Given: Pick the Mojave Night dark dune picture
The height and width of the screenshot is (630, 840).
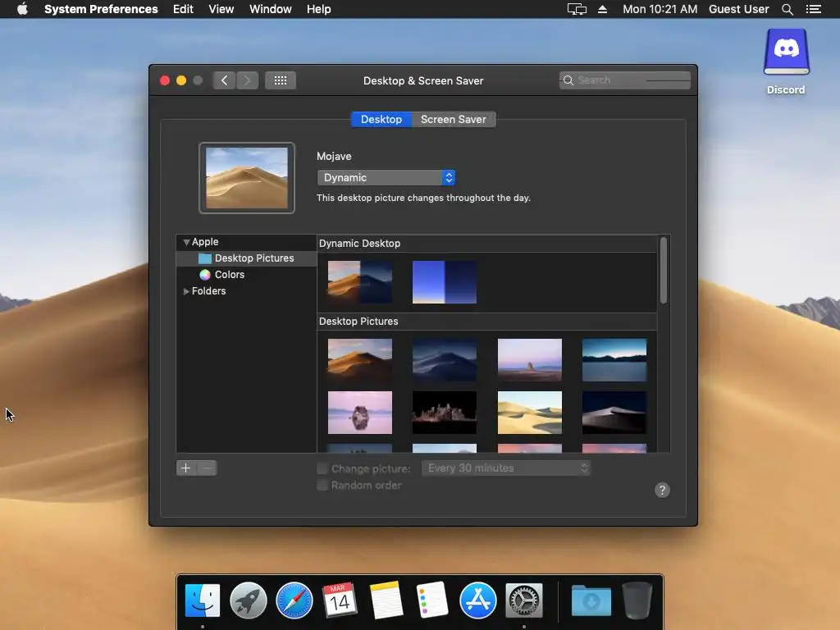Looking at the screenshot, I should [444, 360].
